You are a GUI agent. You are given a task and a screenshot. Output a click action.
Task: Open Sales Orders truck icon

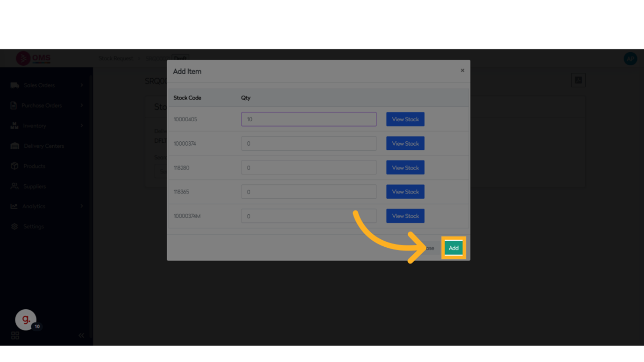point(14,85)
